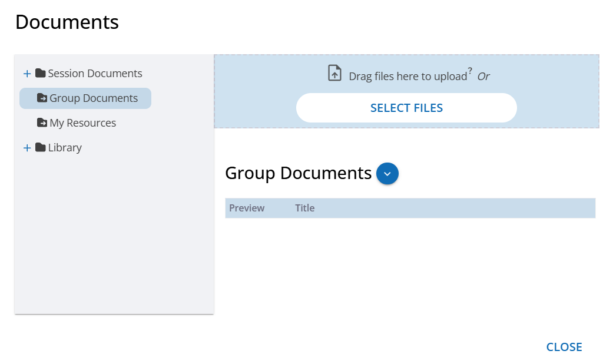Screen dimensions: 613x364
Task: Click the Documents dialog title
Action: point(67,22)
